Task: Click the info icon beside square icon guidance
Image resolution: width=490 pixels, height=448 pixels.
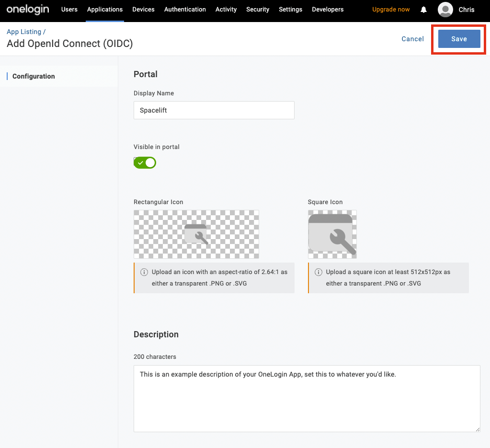Action: [319, 272]
